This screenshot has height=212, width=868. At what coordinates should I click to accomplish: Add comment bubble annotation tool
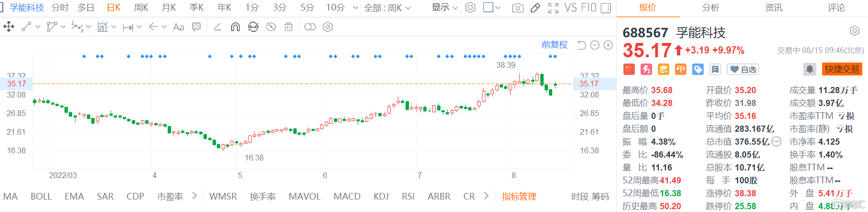196,27
